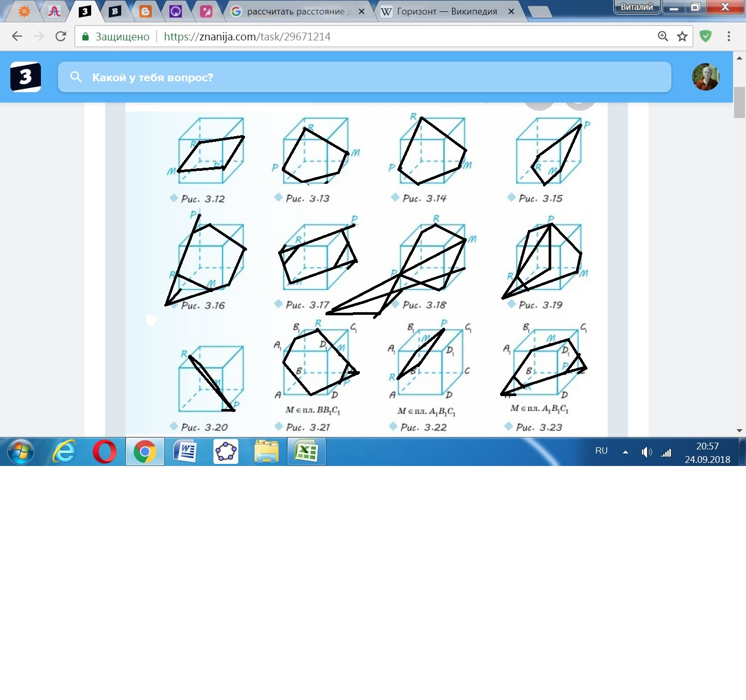View site security info 'Защищено'
The height and width of the screenshot is (700, 746).
coord(116,37)
